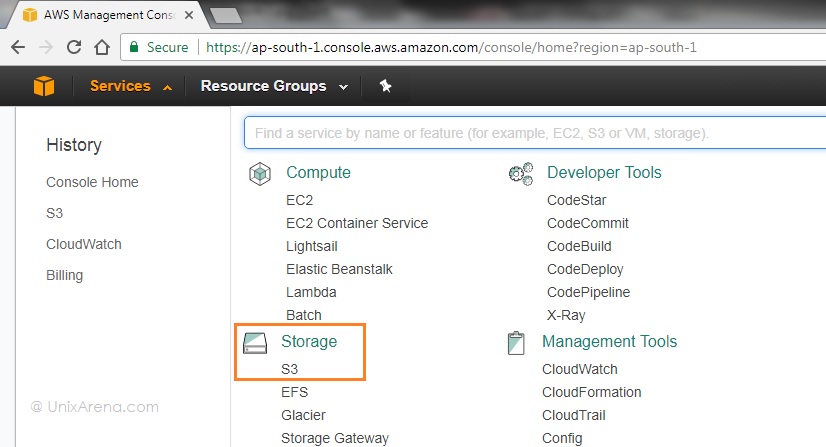826x447 pixels.
Task: Click the Developer Tools heading
Action: coord(604,173)
